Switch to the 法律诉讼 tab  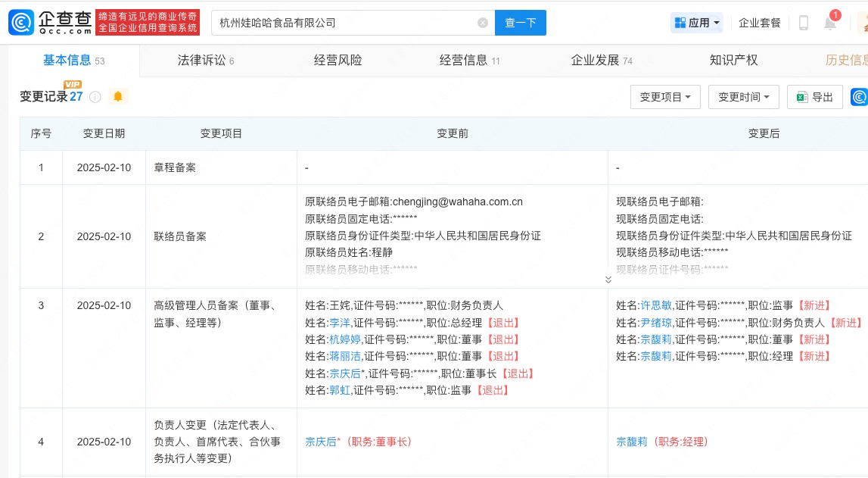[x=206, y=61]
